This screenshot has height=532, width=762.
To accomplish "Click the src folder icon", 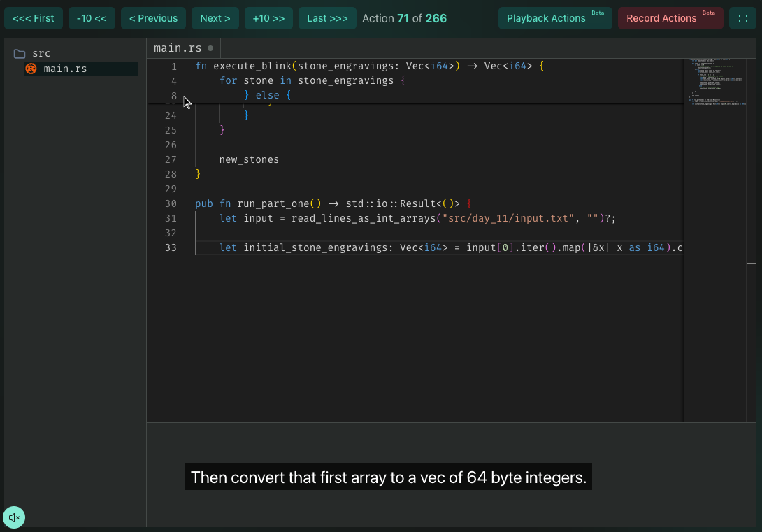I will pyautogui.click(x=20, y=53).
